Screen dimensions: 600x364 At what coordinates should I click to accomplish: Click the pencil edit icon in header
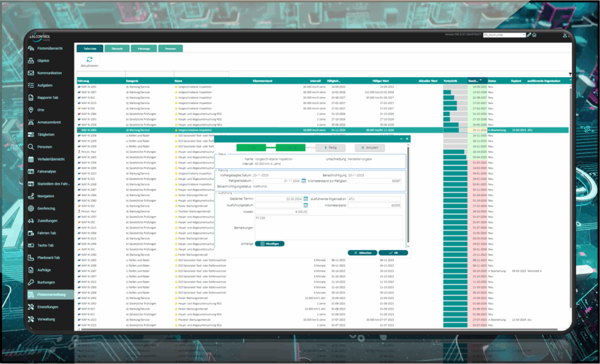529,35
